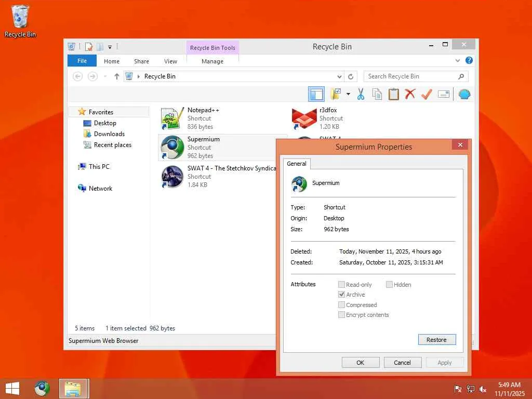Toggle the Encrypt contents checkbox
Image resolution: width=532 pixels, height=399 pixels.
point(341,315)
